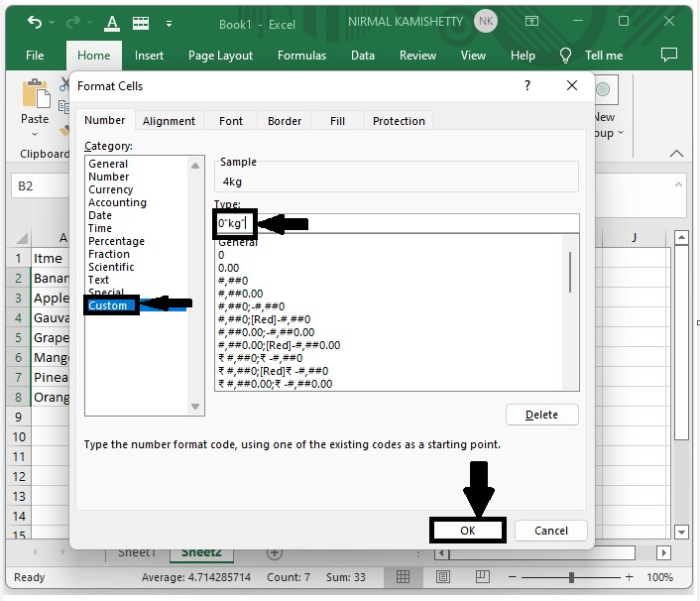Click the worksheet vertical scroll down arrow
The height and width of the screenshot is (601, 700).
pyautogui.click(x=681, y=532)
